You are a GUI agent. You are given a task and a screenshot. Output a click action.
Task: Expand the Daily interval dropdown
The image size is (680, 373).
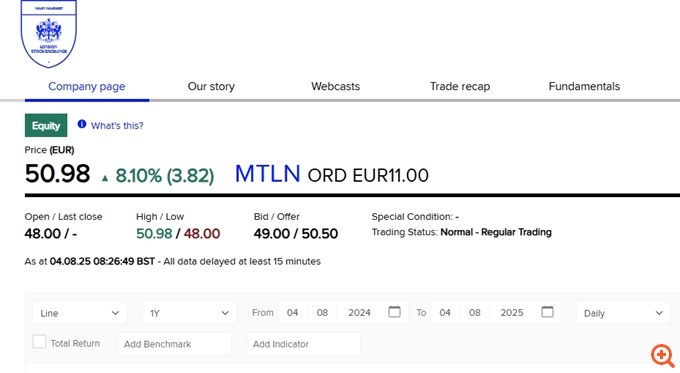coord(623,313)
